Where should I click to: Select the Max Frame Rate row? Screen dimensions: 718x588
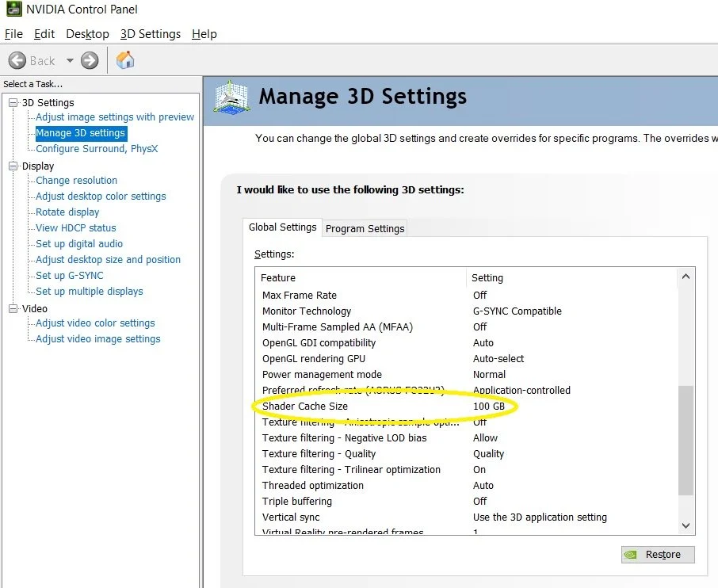pos(466,296)
